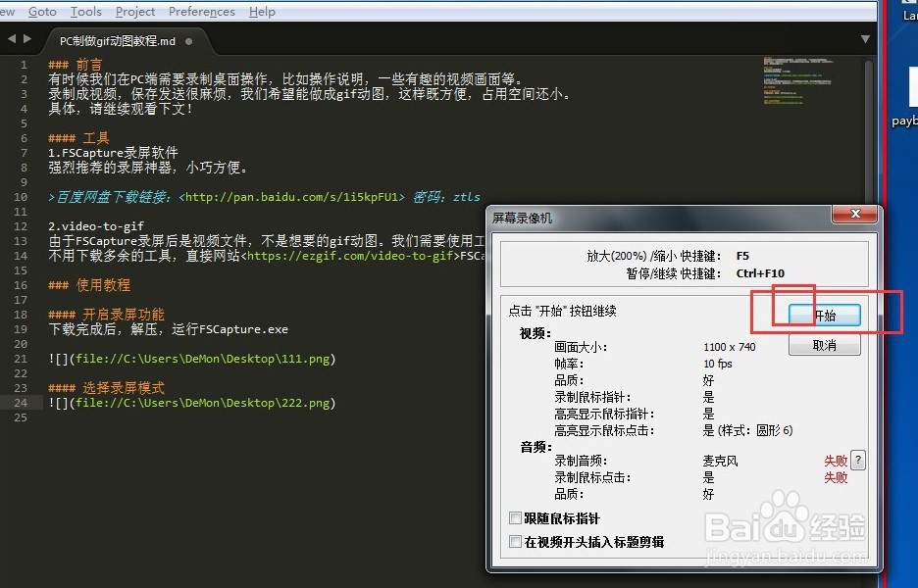Open the Goto menu
Image resolution: width=918 pixels, height=588 pixels.
tap(42, 11)
